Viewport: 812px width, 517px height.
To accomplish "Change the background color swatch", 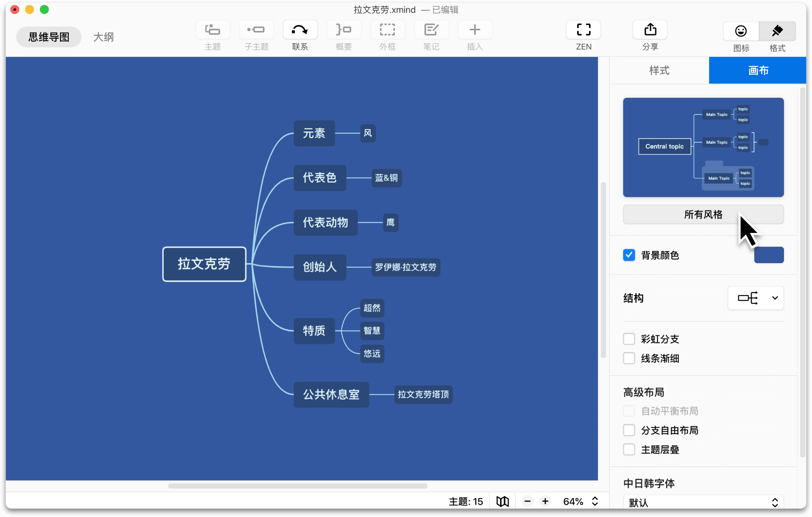I will click(769, 255).
